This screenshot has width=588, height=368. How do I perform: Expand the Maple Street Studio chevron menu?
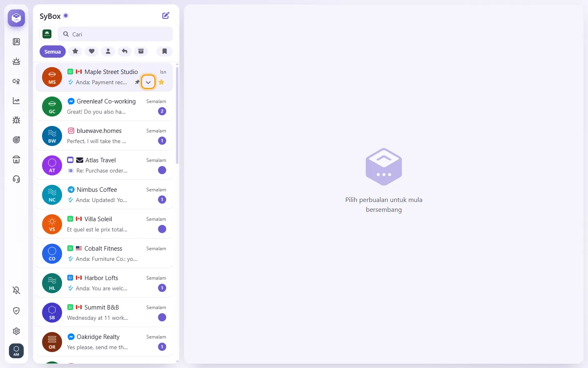coord(148,82)
